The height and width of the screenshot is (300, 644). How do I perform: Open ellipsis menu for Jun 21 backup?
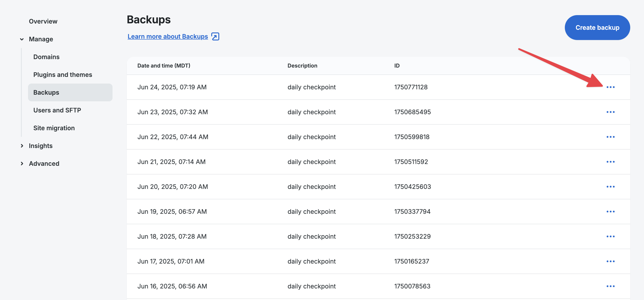click(610, 162)
